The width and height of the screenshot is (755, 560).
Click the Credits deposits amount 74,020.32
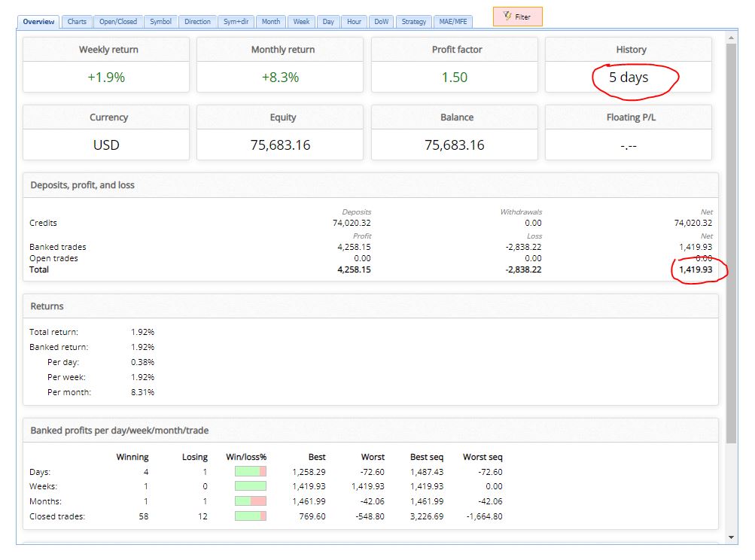[x=352, y=223]
